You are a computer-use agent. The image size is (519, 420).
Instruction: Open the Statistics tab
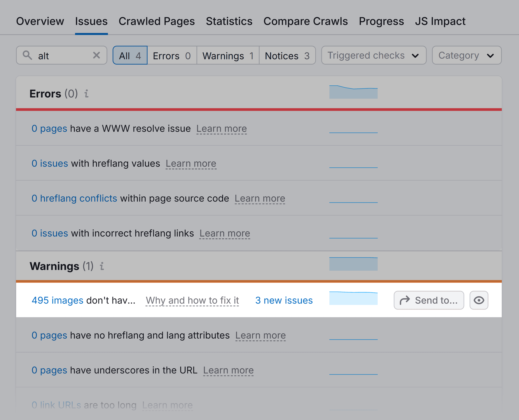(229, 21)
